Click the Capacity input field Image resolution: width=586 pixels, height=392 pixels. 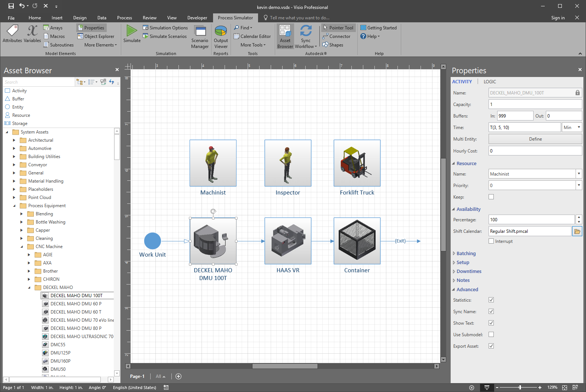[535, 104]
